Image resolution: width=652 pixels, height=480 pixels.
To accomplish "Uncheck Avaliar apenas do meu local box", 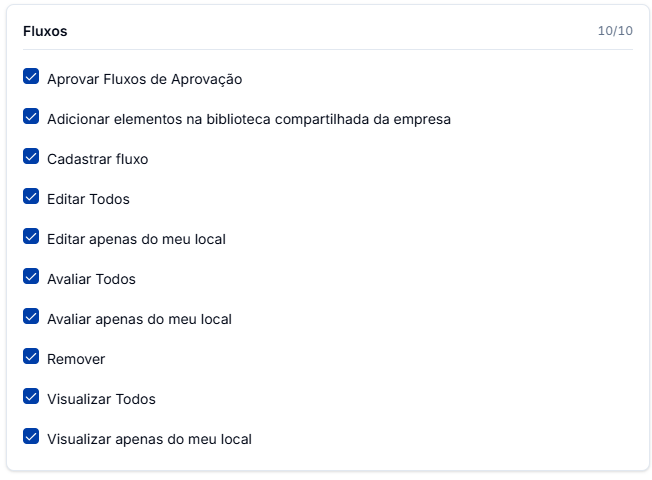I will [31, 317].
